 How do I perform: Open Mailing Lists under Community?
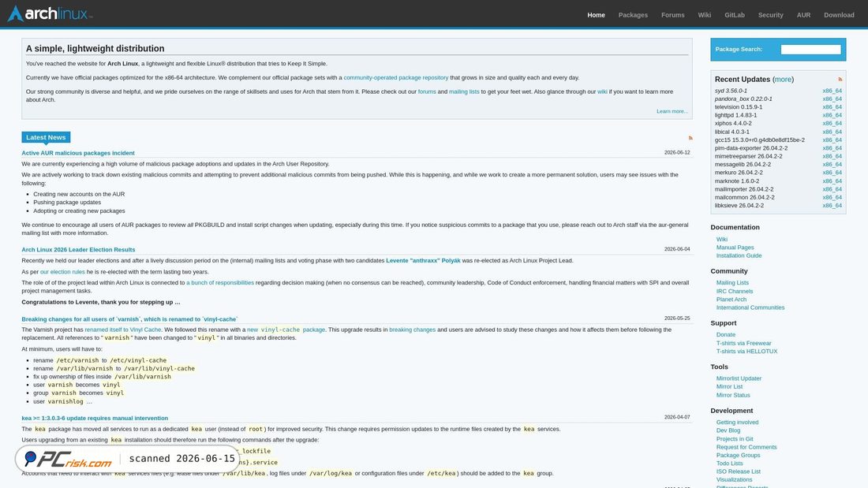pos(732,283)
